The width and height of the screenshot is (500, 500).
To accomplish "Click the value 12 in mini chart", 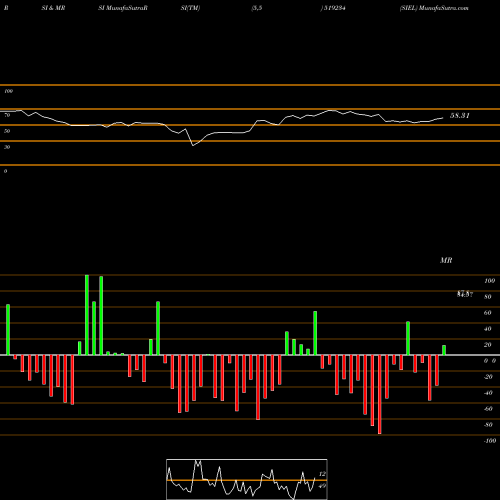I will pos(322,474).
